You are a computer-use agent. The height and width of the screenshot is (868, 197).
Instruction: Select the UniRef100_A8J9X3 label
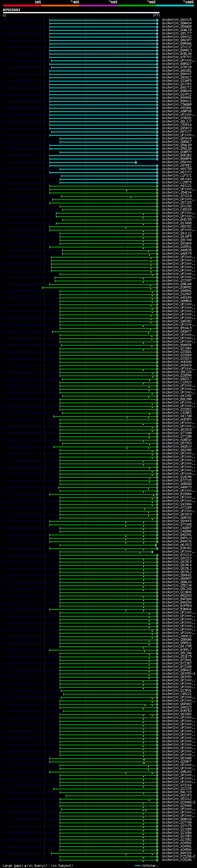click(177, 545)
